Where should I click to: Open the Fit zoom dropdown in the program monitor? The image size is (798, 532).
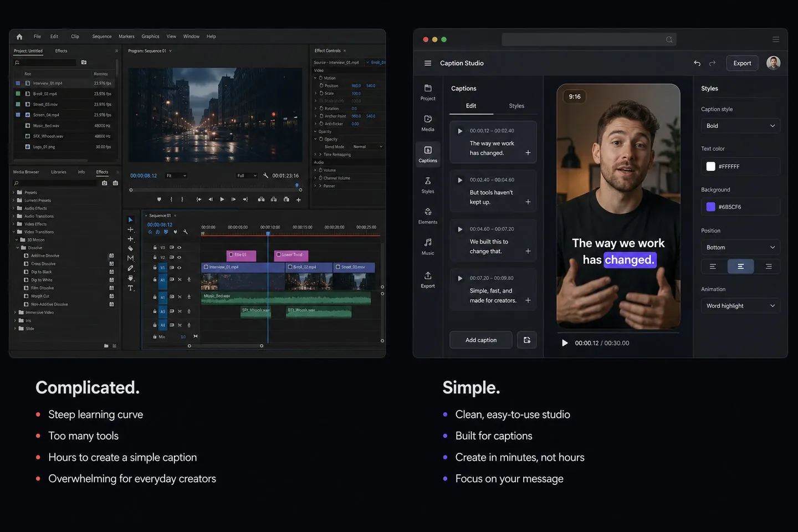(x=176, y=176)
